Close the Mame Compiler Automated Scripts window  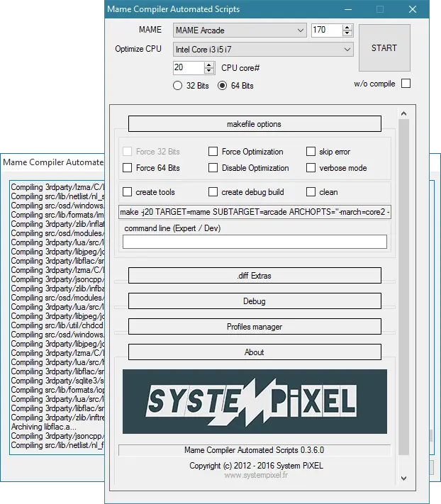(x=413, y=9)
